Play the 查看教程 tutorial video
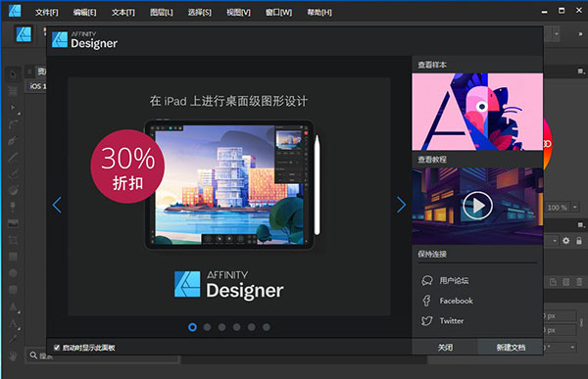The image size is (588, 379). [x=477, y=206]
